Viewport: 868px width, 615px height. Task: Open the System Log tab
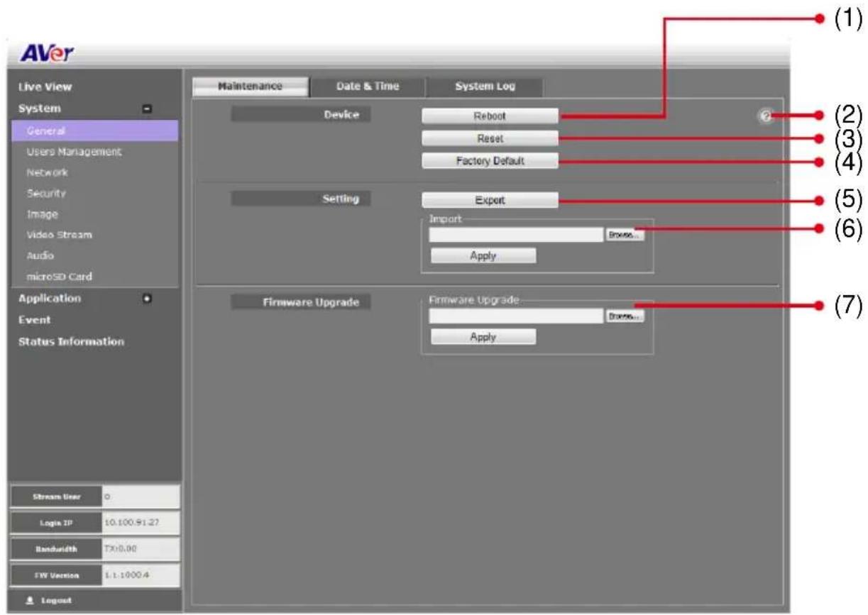point(484,87)
